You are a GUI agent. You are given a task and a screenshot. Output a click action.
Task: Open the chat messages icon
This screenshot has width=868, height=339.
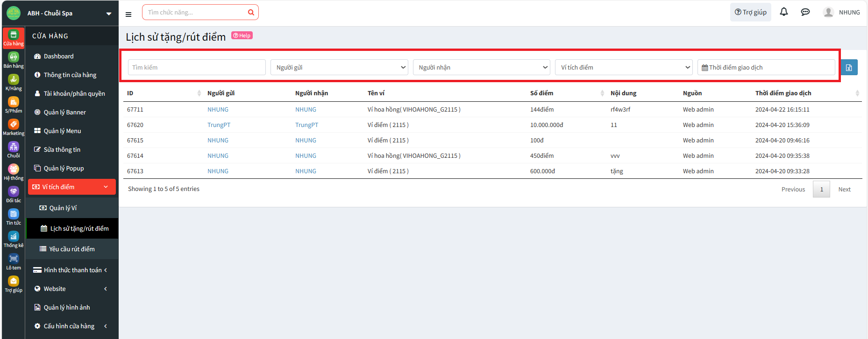click(x=805, y=12)
